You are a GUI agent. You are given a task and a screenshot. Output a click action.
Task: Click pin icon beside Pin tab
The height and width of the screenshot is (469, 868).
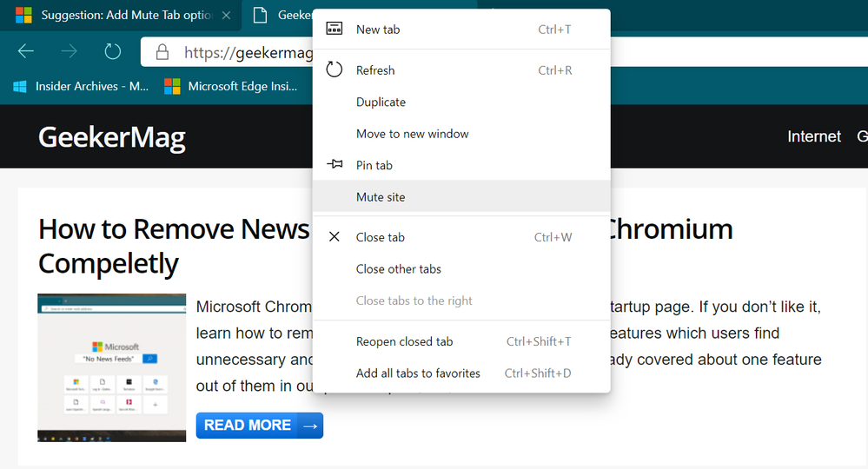(335, 164)
